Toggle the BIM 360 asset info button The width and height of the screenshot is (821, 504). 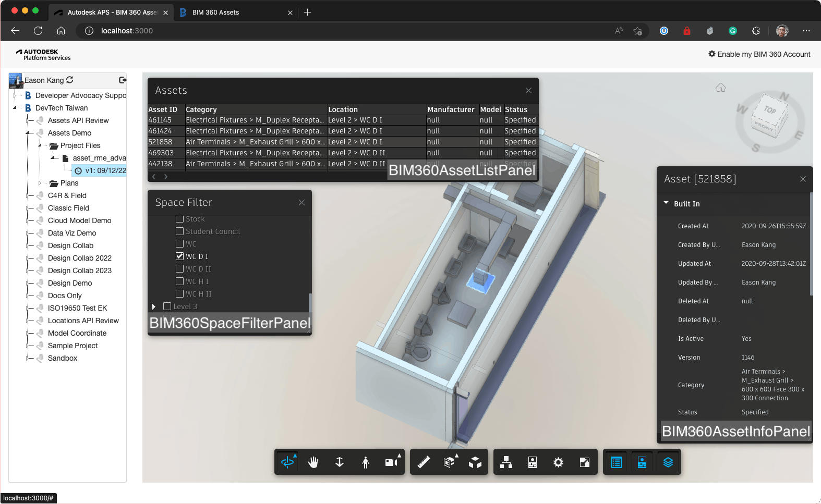(642, 462)
